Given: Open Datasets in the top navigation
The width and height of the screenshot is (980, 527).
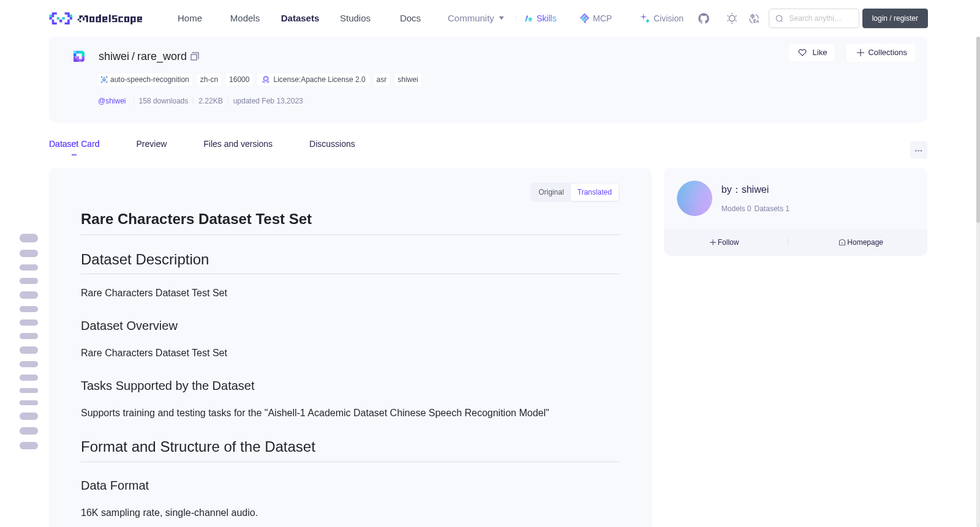Looking at the screenshot, I should pos(300,18).
